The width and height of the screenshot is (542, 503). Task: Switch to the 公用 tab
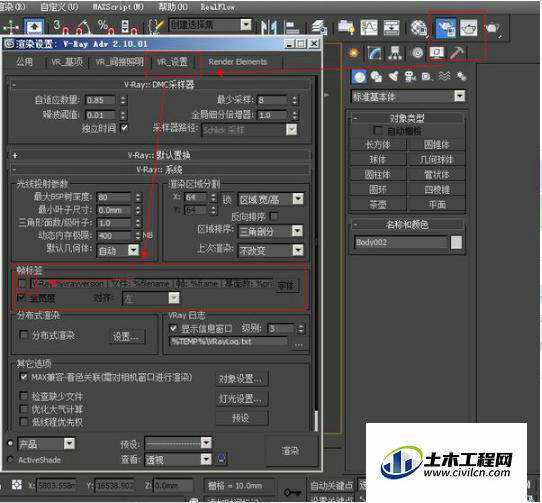point(25,62)
